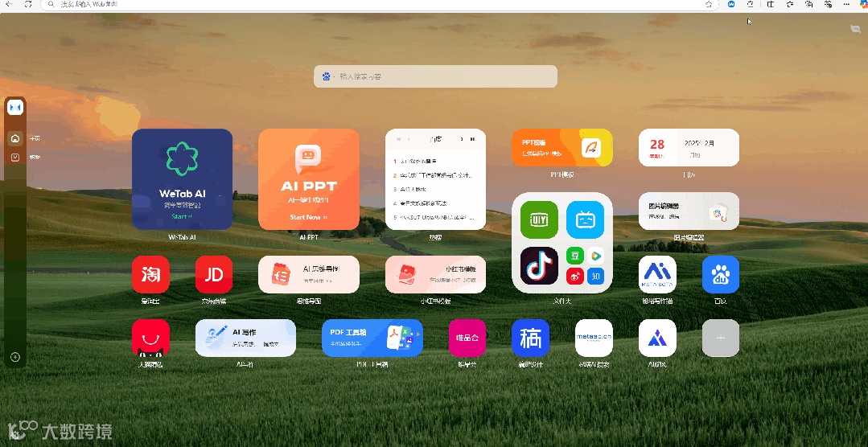Open hot search item number 4
Viewport: 868px width, 447px height.
420,203
